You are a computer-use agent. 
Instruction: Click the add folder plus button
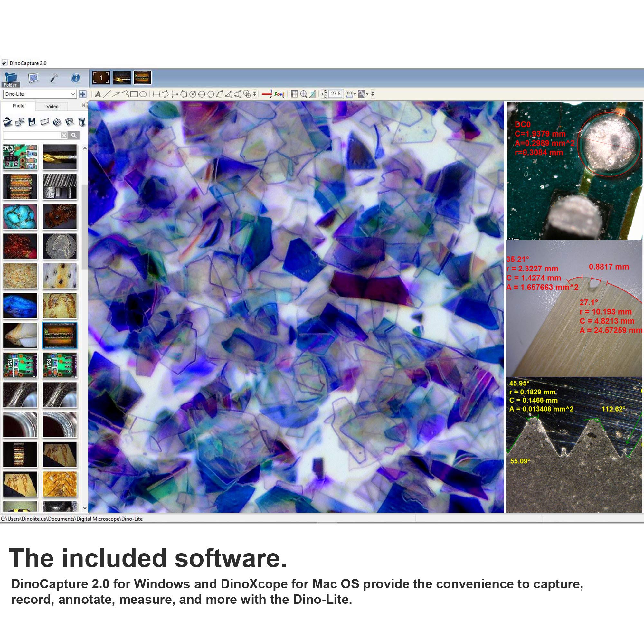click(x=83, y=94)
